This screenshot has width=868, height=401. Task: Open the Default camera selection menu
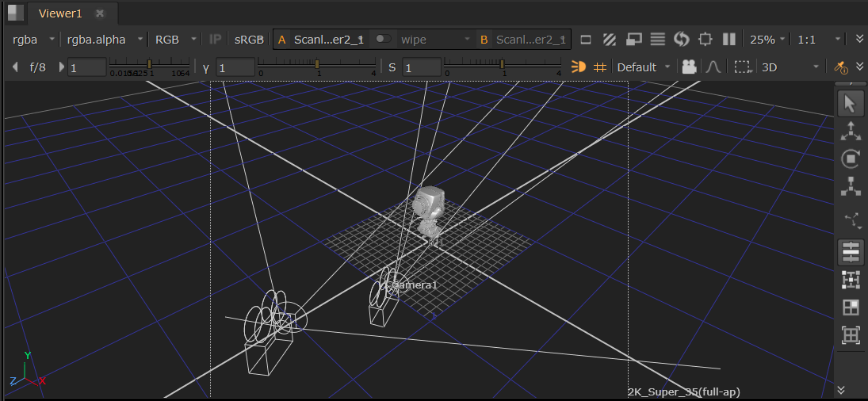tap(644, 67)
